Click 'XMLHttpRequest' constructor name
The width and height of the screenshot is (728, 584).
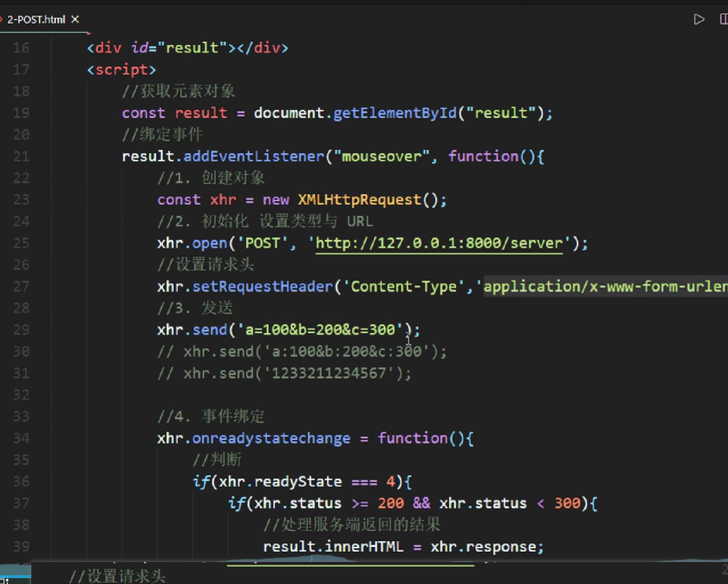pyautogui.click(x=360, y=200)
